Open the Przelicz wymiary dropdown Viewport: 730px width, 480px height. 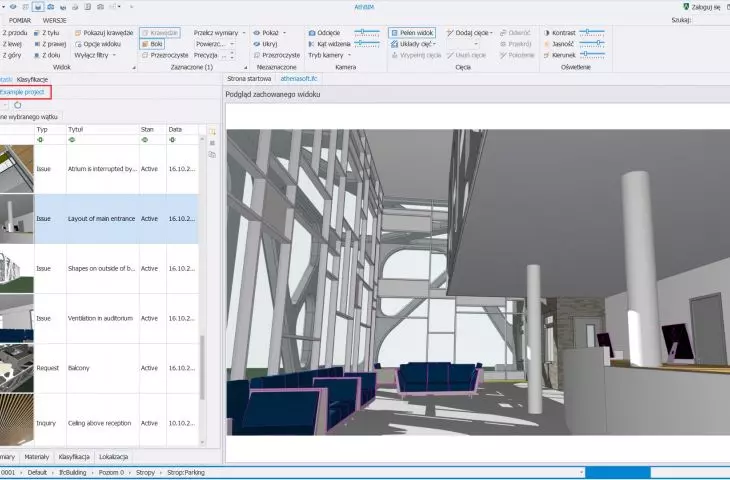(219, 33)
